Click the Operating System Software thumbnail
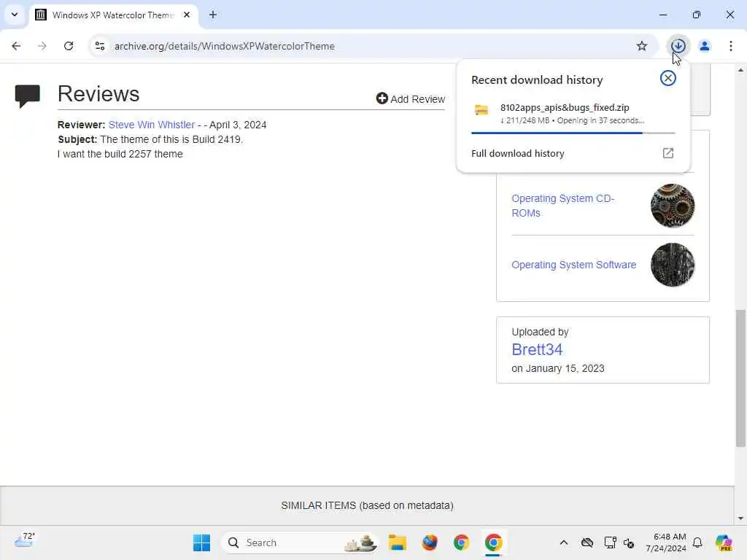747x560 pixels. (x=672, y=265)
